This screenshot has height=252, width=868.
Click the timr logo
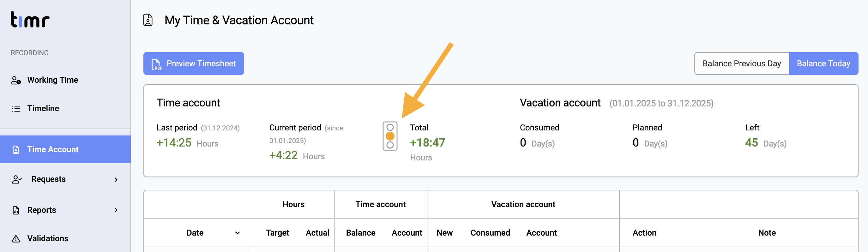click(30, 20)
